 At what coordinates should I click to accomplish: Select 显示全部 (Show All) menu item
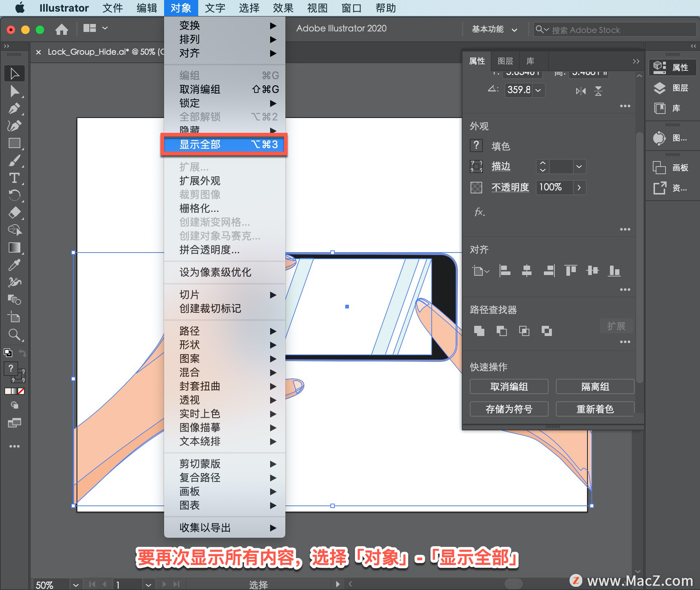pyautogui.click(x=225, y=145)
